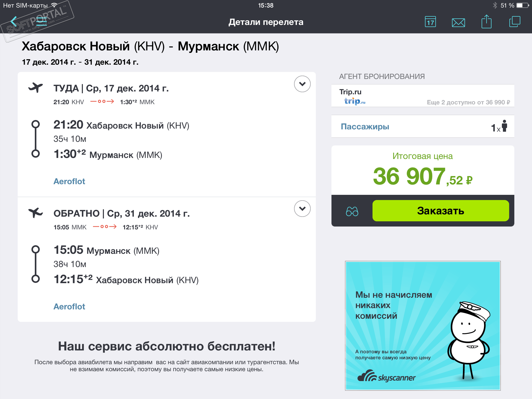Tap the copy windows icon
Screen dimensions: 532x399
point(515,22)
